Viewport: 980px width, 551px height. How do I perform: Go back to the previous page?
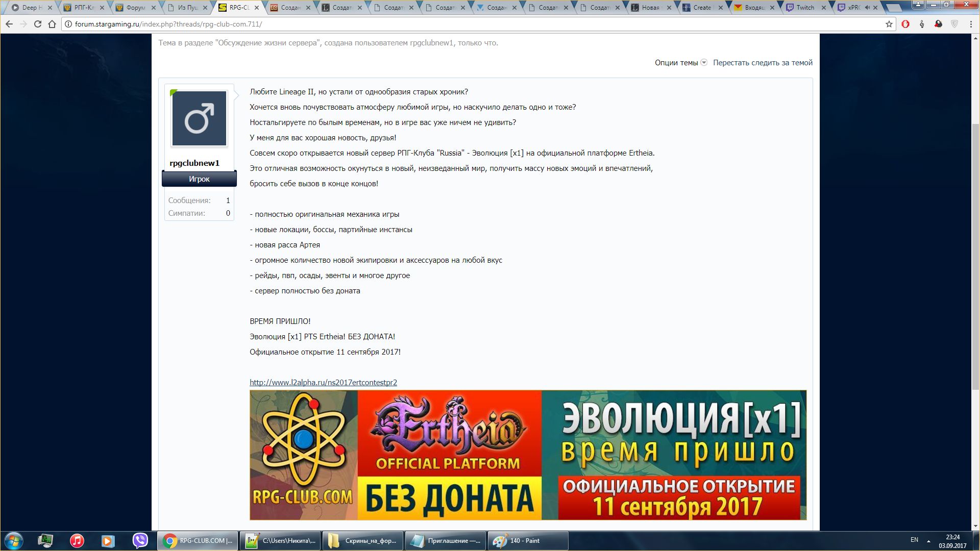9,24
